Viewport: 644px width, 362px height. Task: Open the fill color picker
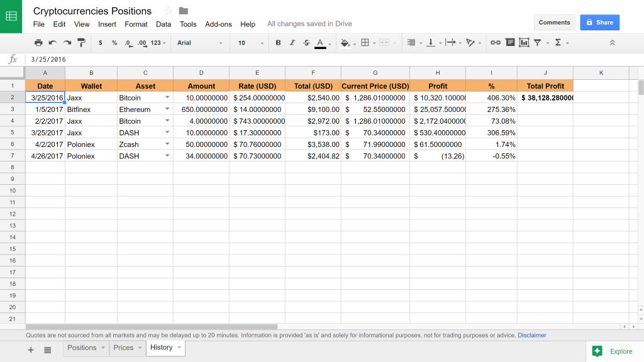[345, 43]
